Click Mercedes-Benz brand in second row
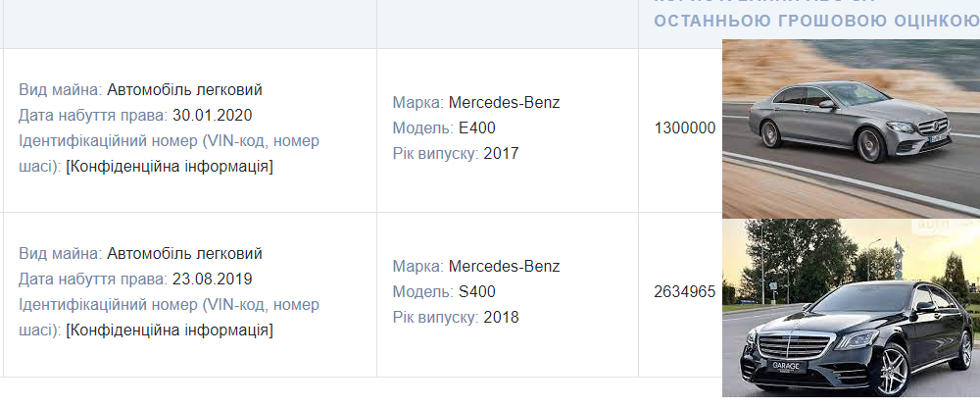The image size is (980, 407). [505, 267]
